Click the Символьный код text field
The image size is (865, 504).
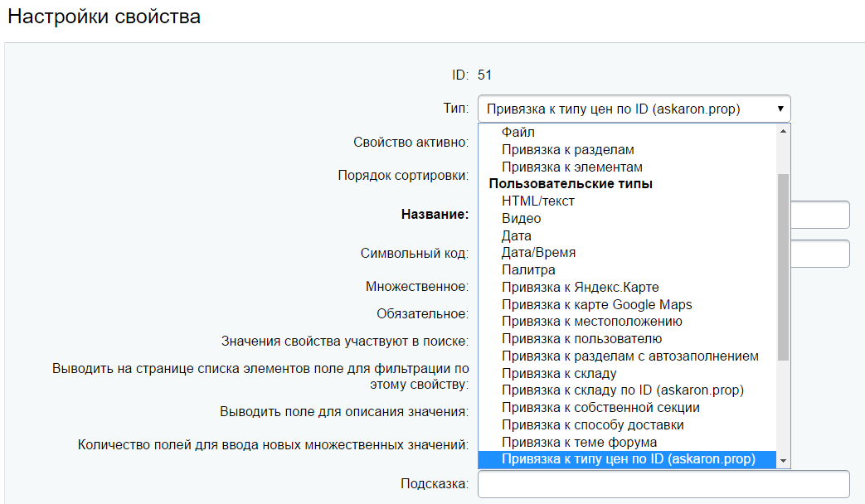click(x=819, y=254)
